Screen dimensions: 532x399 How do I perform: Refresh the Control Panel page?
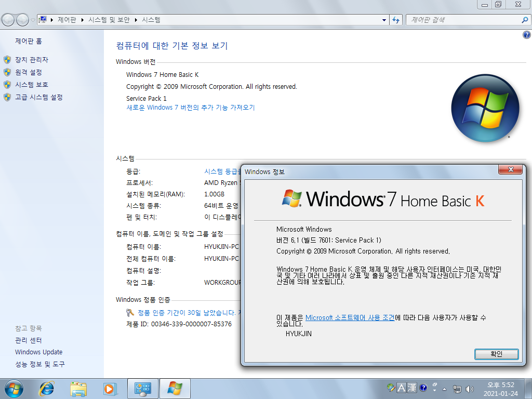[396, 20]
